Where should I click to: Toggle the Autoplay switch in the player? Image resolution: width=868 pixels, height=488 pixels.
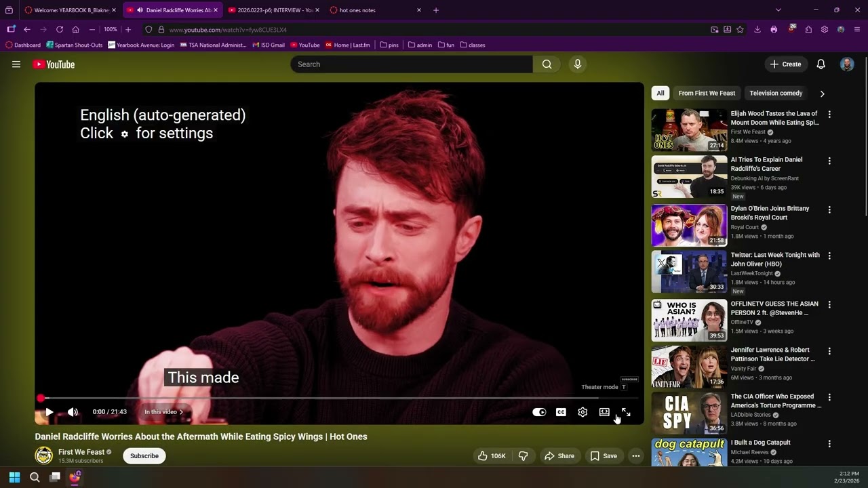pos(539,412)
